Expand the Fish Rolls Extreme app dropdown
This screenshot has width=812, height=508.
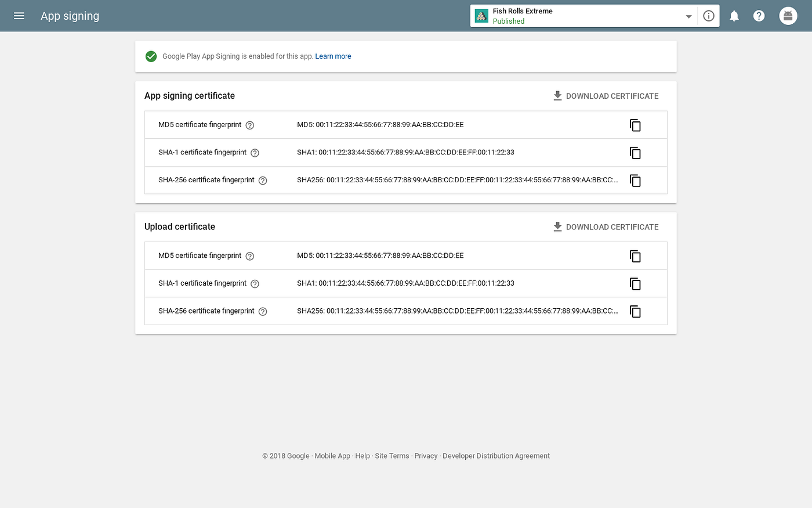tap(688, 16)
